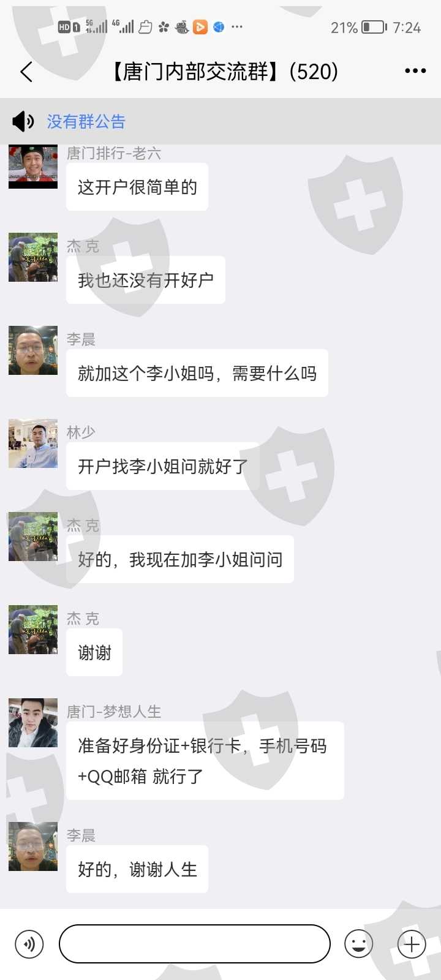Tap the message 这开户很简单的
441x980 pixels.
[x=137, y=187]
